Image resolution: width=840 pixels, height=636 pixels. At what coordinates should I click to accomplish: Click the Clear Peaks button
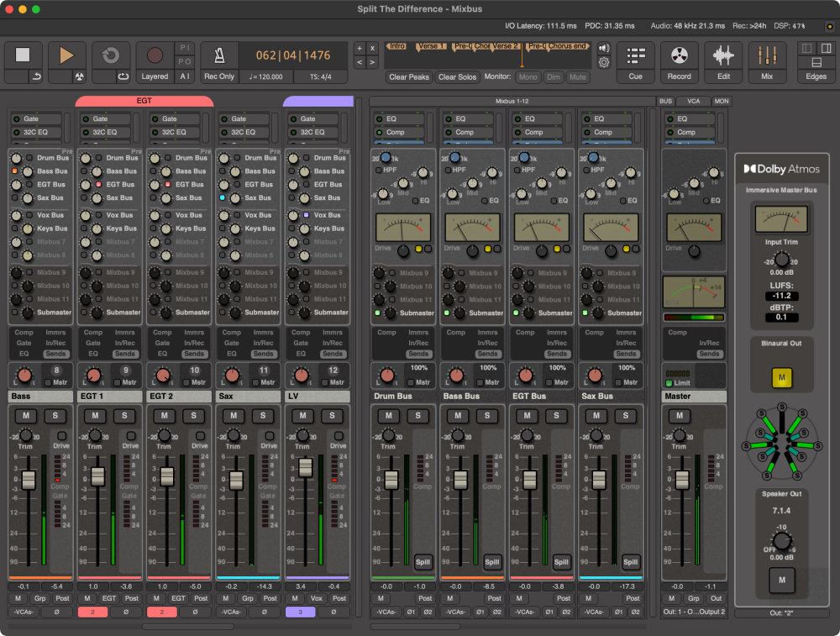pos(408,76)
